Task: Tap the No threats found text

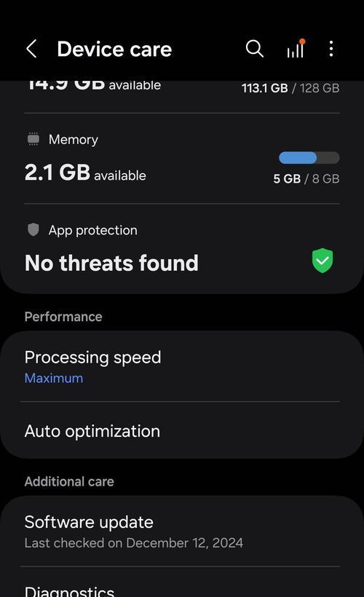Action: (x=111, y=263)
